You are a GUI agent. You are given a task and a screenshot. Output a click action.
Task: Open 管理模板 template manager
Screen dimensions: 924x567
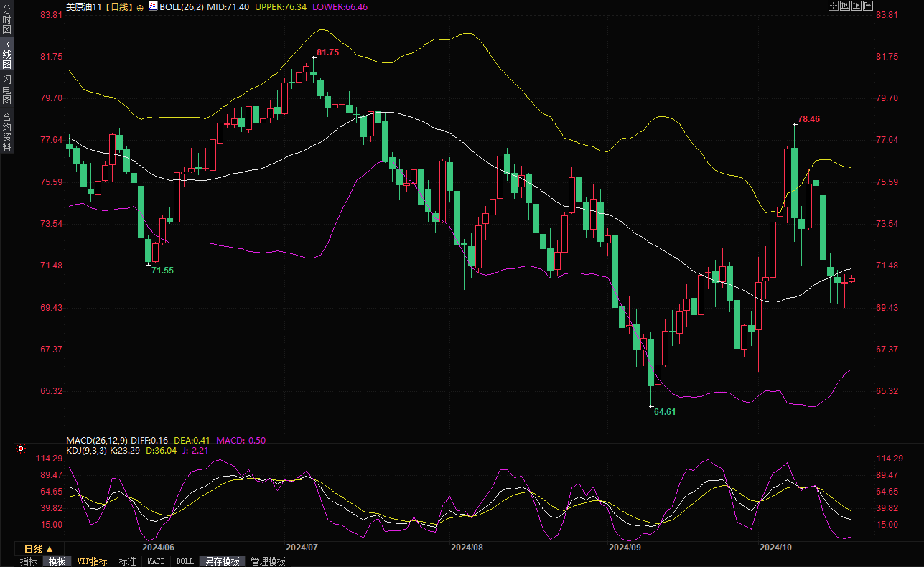268,561
